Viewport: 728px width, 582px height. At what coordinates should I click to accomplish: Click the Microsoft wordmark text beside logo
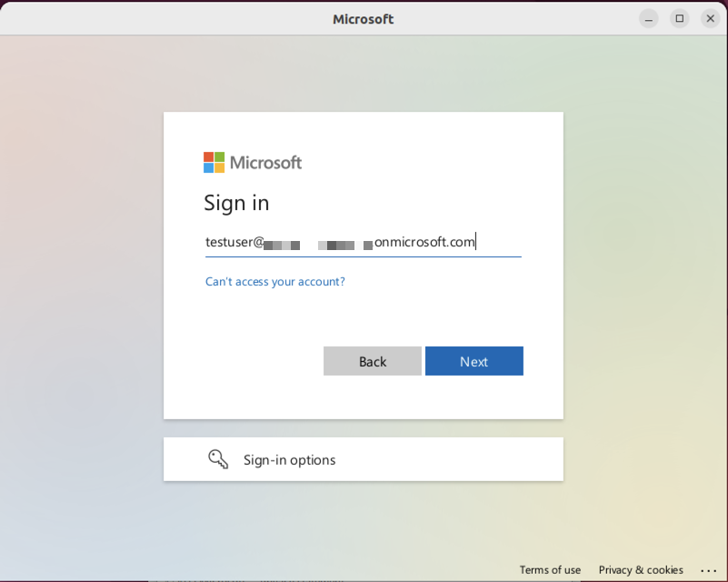click(x=265, y=163)
